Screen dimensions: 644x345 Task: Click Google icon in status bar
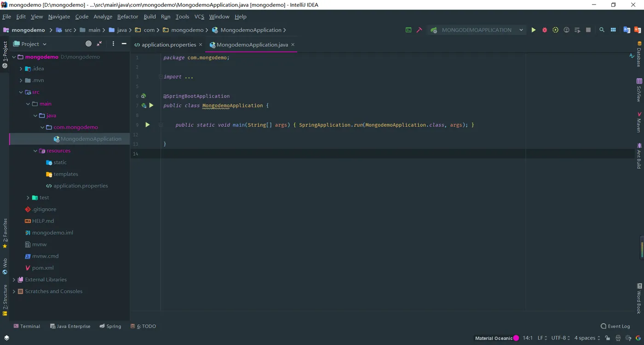point(638,338)
